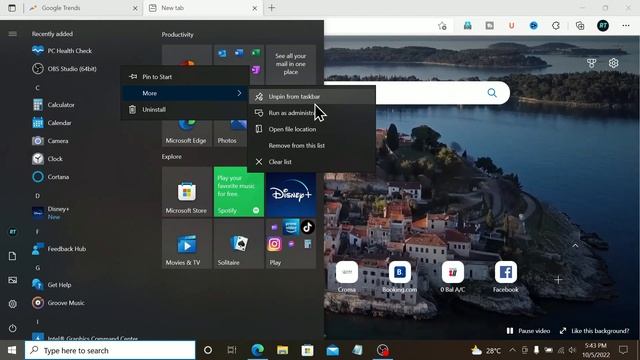The image size is (640, 360).
Task: Open Settings gear in Start sidebar
Action: 13,304
